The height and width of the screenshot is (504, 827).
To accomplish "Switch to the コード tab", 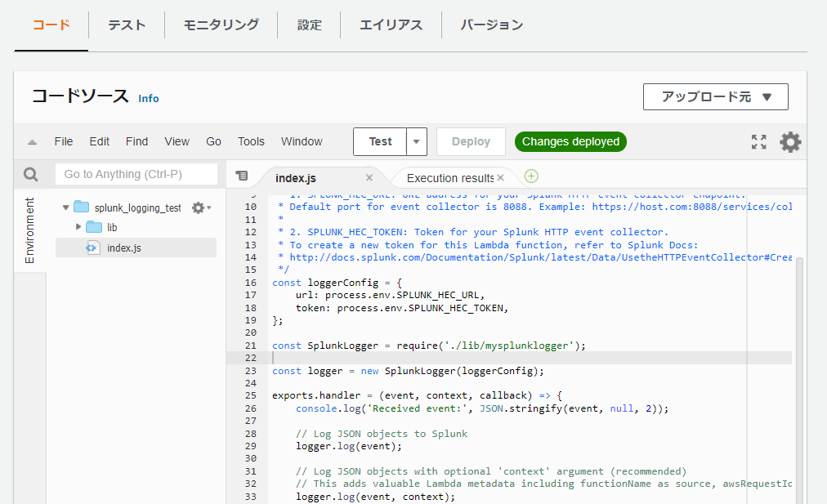I will point(51,25).
